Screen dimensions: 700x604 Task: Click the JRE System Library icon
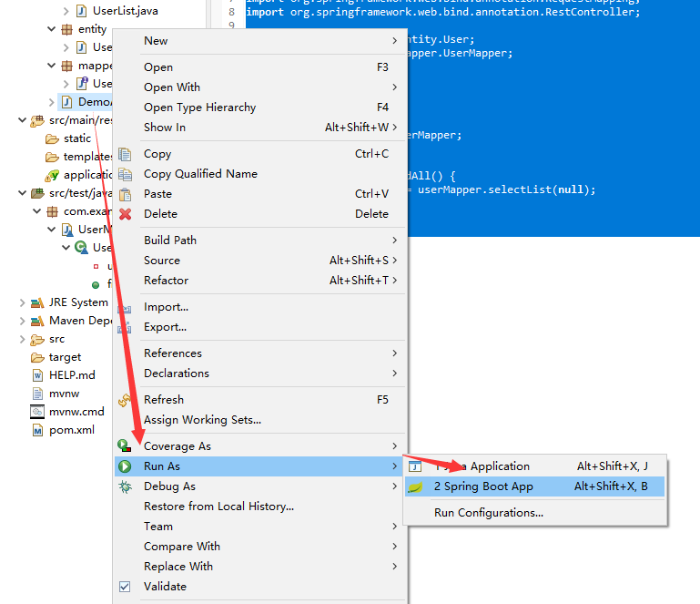(x=37, y=302)
